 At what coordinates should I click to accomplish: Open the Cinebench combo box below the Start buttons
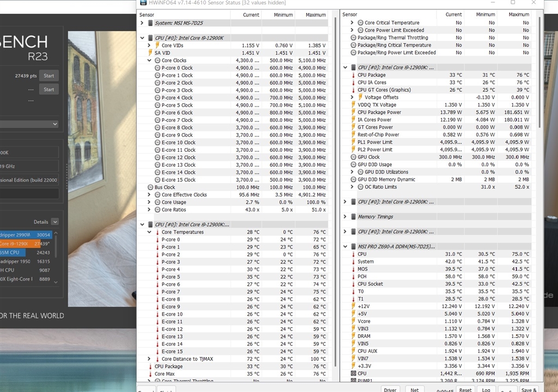tap(29, 124)
